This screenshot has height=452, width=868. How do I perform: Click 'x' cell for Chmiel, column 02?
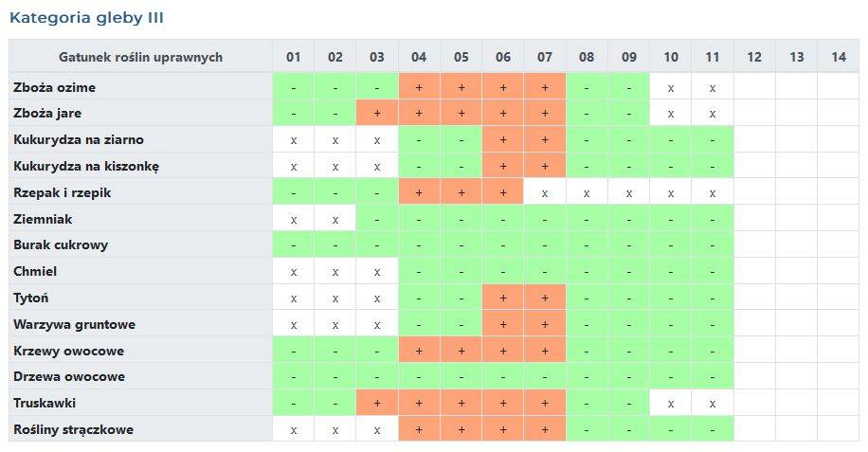[335, 271]
